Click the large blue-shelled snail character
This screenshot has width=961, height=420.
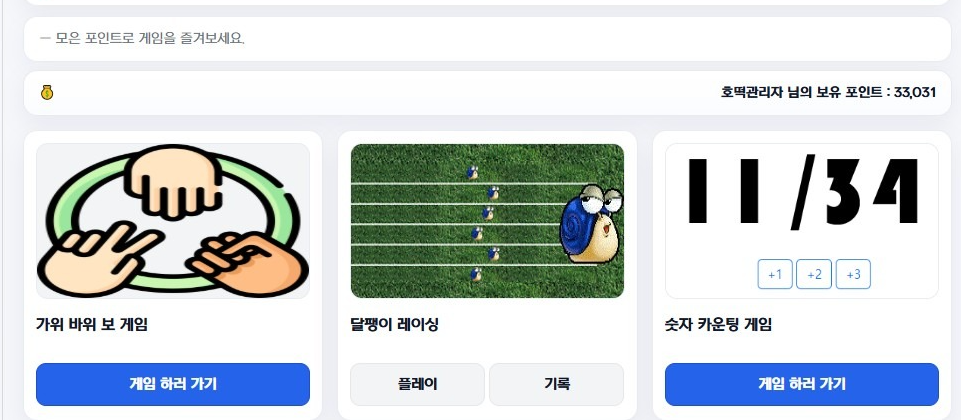(591, 224)
